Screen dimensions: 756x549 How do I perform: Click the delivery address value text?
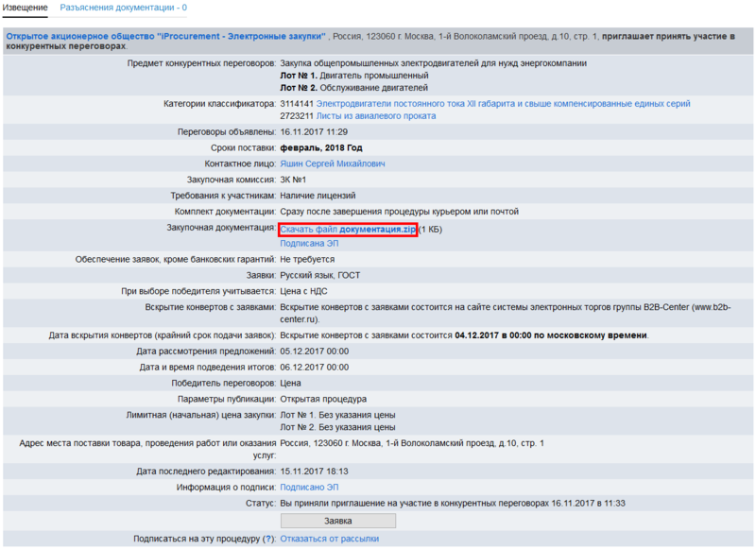412,442
